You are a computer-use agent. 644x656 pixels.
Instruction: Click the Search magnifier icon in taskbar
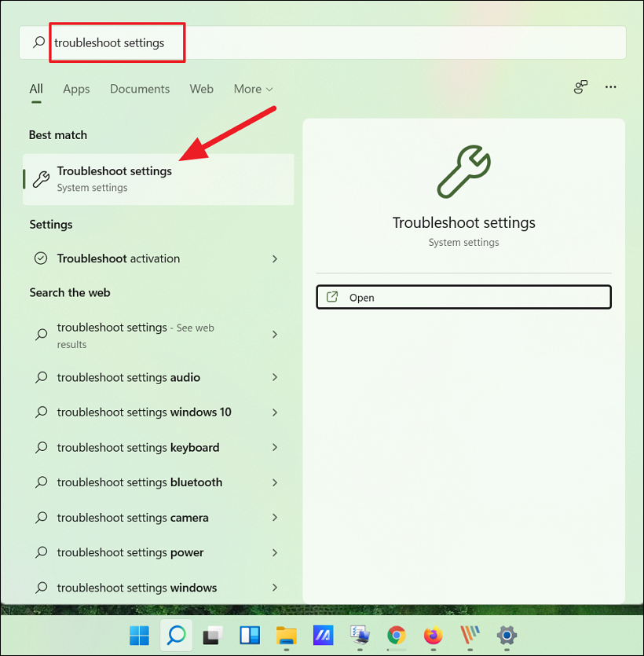click(177, 636)
